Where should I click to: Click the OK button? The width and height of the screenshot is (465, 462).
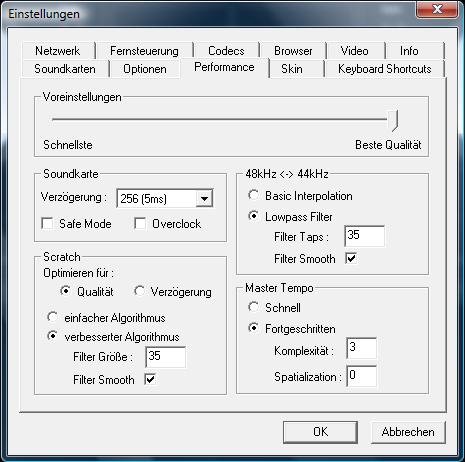[320, 432]
